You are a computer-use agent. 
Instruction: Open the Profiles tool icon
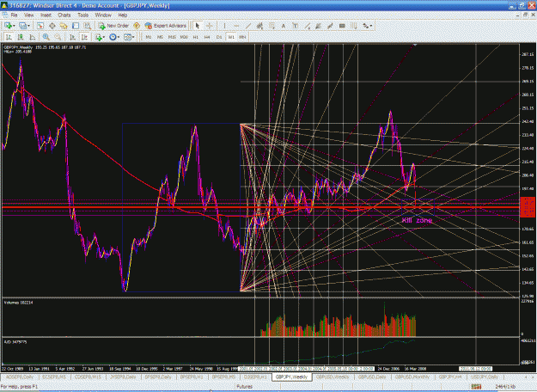(x=22, y=26)
